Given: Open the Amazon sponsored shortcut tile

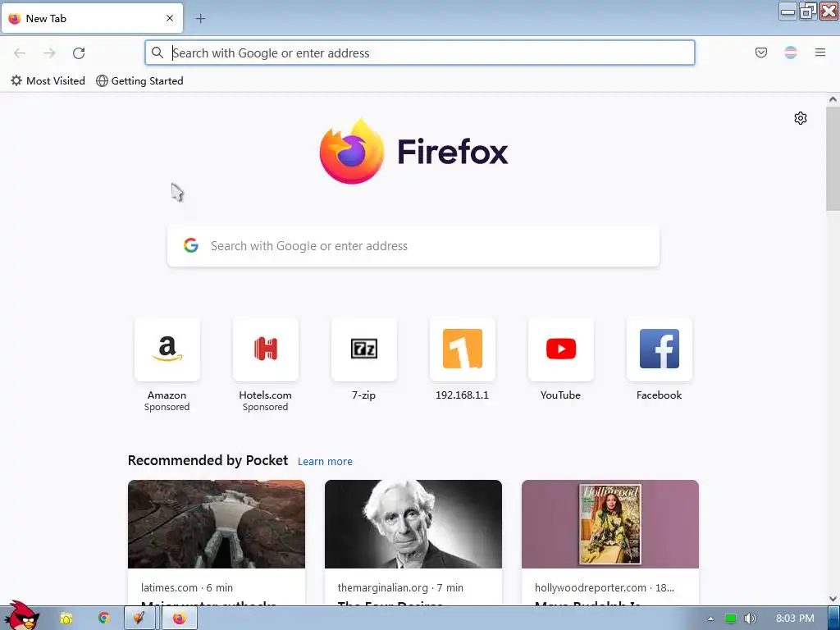Looking at the screenshot, I should (167, 349).
